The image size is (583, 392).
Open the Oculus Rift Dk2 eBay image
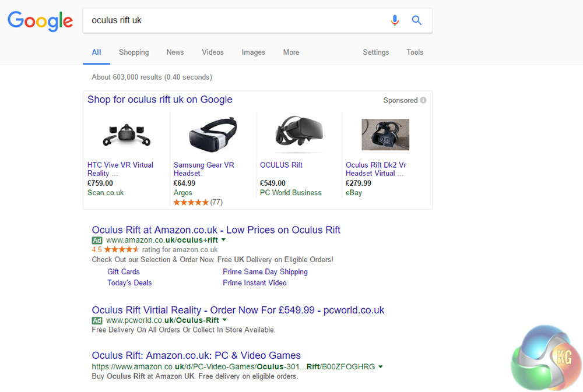[x=385, y=135]
